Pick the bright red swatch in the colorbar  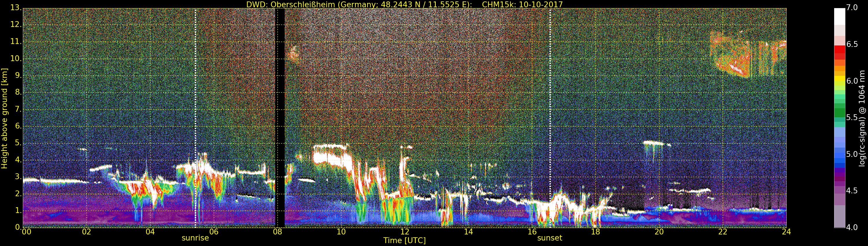pyautogui.click(x=839, y=49)
